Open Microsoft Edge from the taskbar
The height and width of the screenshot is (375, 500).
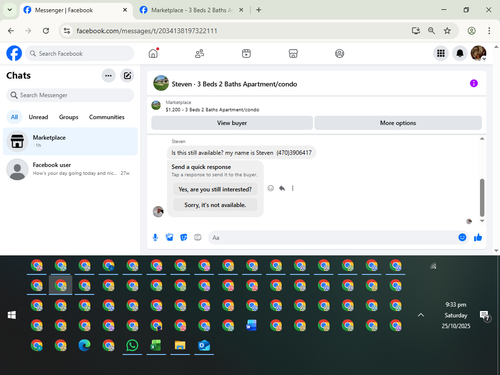pyautogui.click(x=84, y=345)
